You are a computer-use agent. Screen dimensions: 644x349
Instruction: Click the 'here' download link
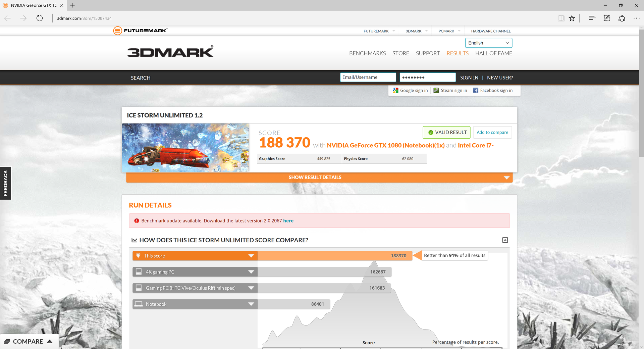(288, 220)
